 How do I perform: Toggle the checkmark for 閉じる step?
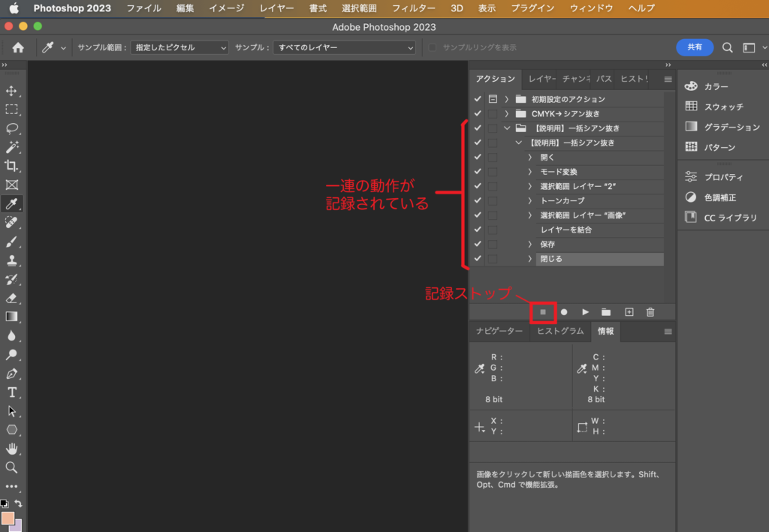[478, 259]
